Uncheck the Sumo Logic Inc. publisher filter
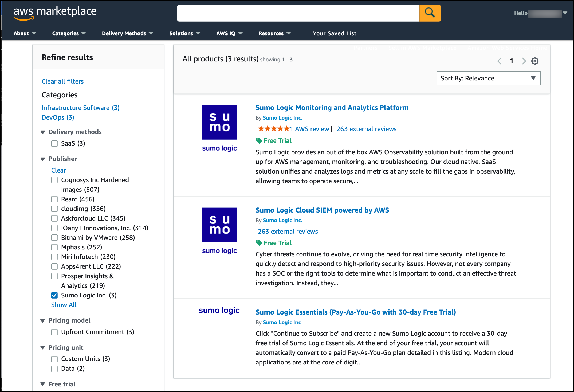 (x=54, y=295)
